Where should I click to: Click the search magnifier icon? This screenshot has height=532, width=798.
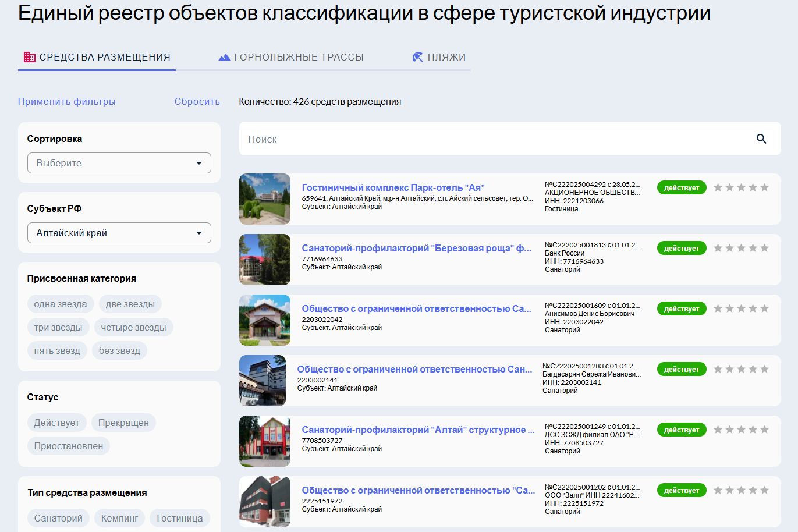click(761, 139)
